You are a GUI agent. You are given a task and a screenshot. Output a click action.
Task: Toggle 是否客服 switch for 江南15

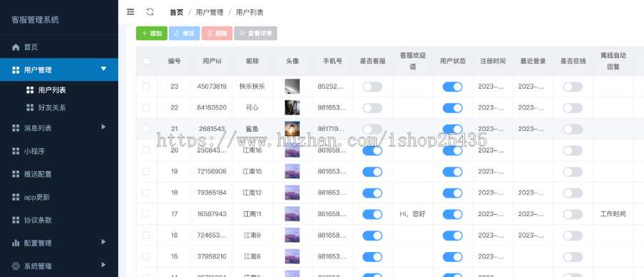point(372,172)
